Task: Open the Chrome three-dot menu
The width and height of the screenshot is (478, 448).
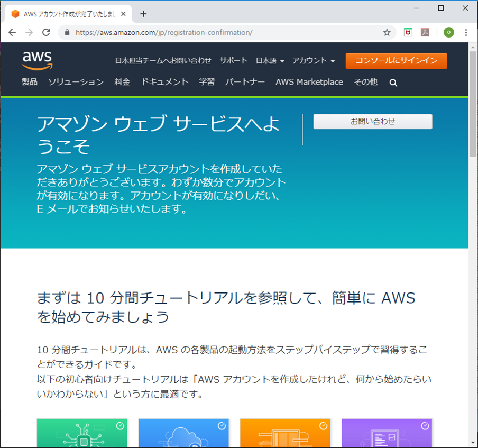Action: [466, 32]
